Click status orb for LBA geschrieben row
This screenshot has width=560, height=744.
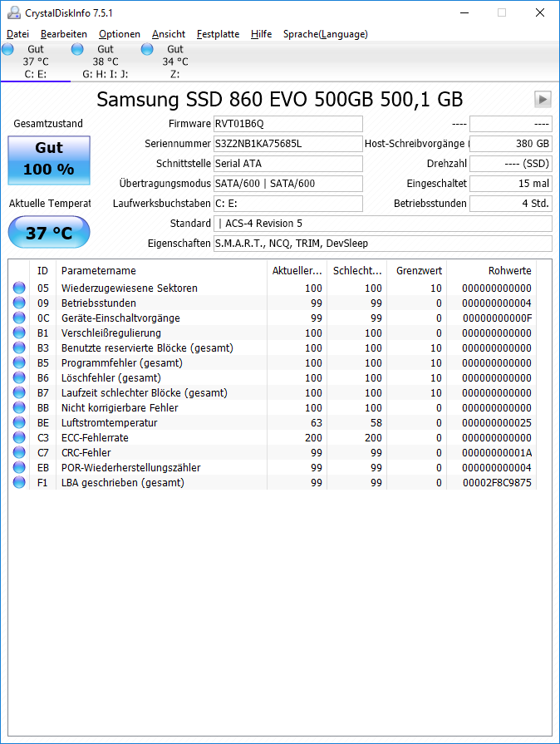point(19,482)
